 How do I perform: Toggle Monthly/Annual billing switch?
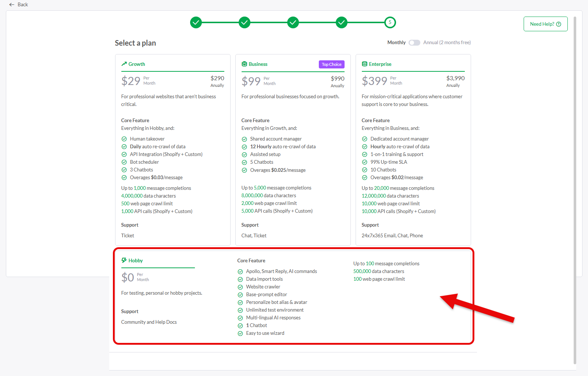414,43
